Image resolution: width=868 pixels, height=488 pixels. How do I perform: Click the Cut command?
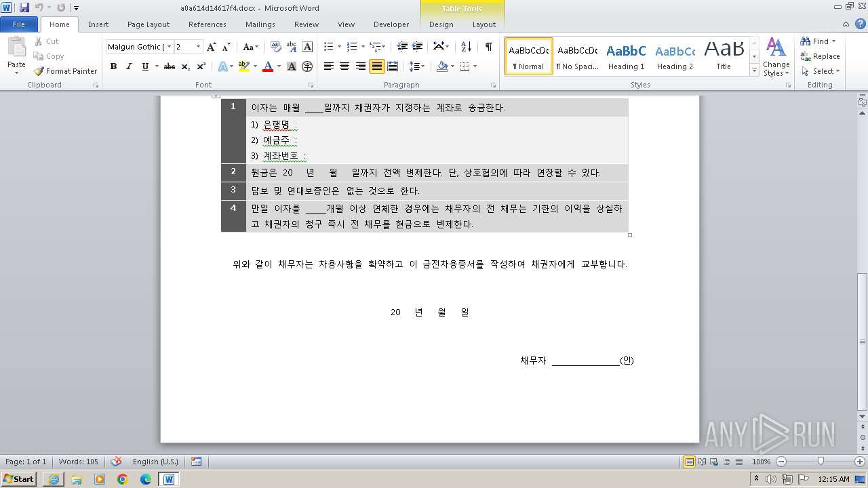coord(46,41)
